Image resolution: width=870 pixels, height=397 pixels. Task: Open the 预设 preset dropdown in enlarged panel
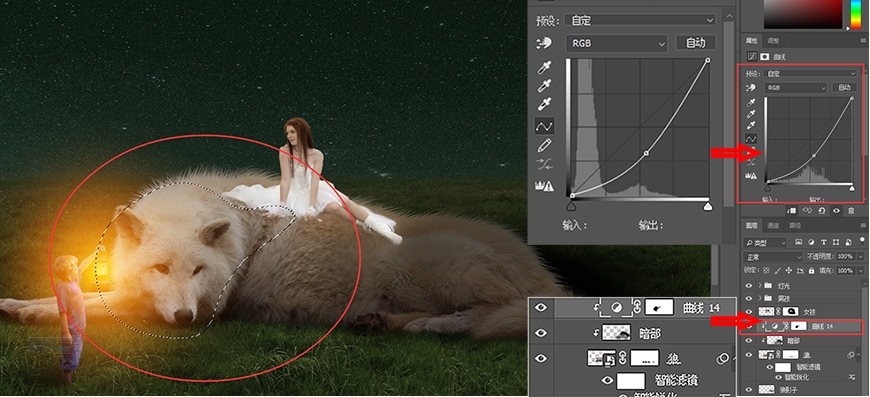pos(640,20)
